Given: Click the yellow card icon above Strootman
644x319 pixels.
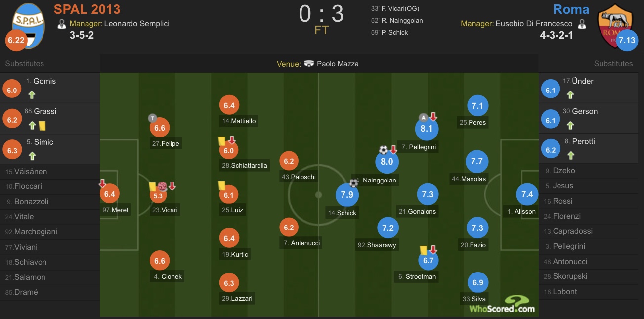Looking at the screenshot, I should coord(423,250).
